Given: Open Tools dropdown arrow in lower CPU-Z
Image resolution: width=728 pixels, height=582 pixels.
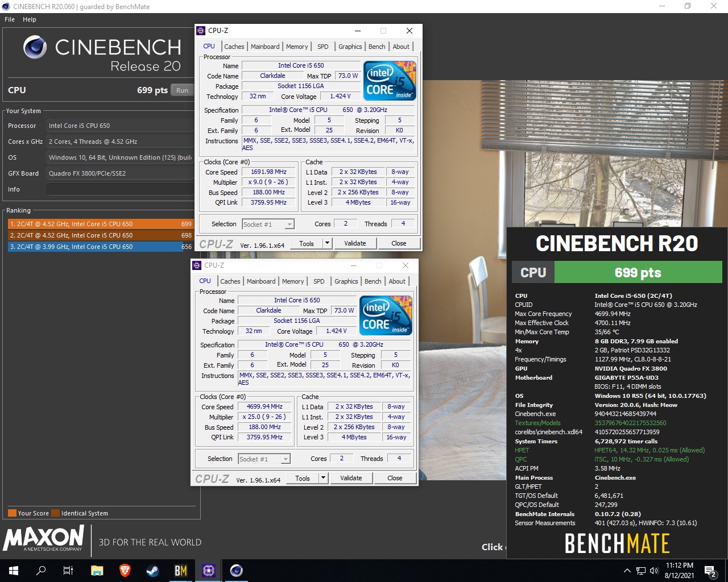Looking at the screenshot, I should coord(323,478).
